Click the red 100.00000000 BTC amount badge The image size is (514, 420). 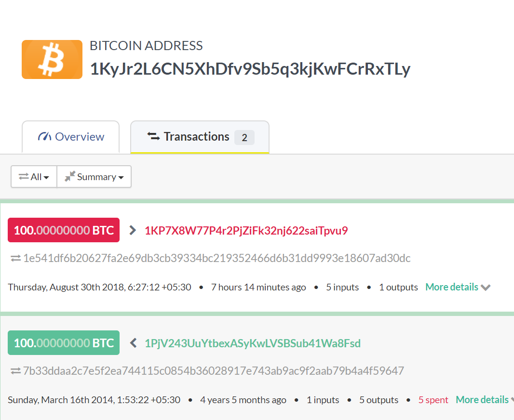[64, 231]
